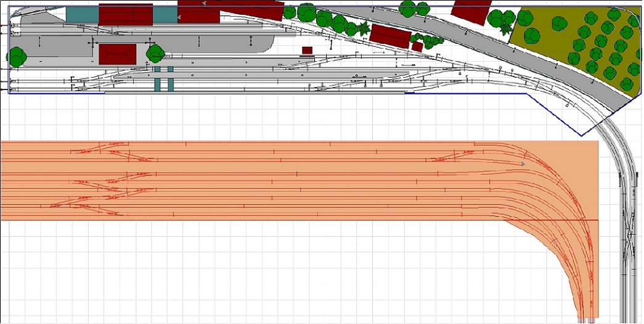644x324 pixels.
Task: Click the red building right of the road
Action: pyautogui.click(x=471, y=11)
